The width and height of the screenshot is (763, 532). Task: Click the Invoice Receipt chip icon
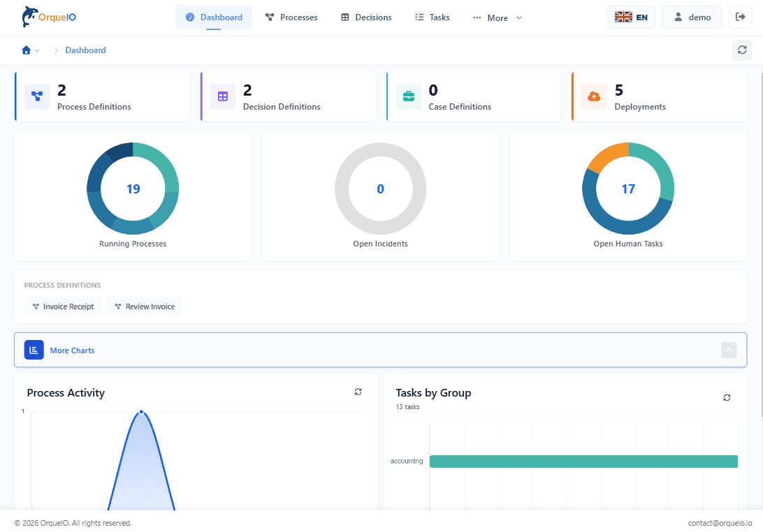click(x=36, y=306)
